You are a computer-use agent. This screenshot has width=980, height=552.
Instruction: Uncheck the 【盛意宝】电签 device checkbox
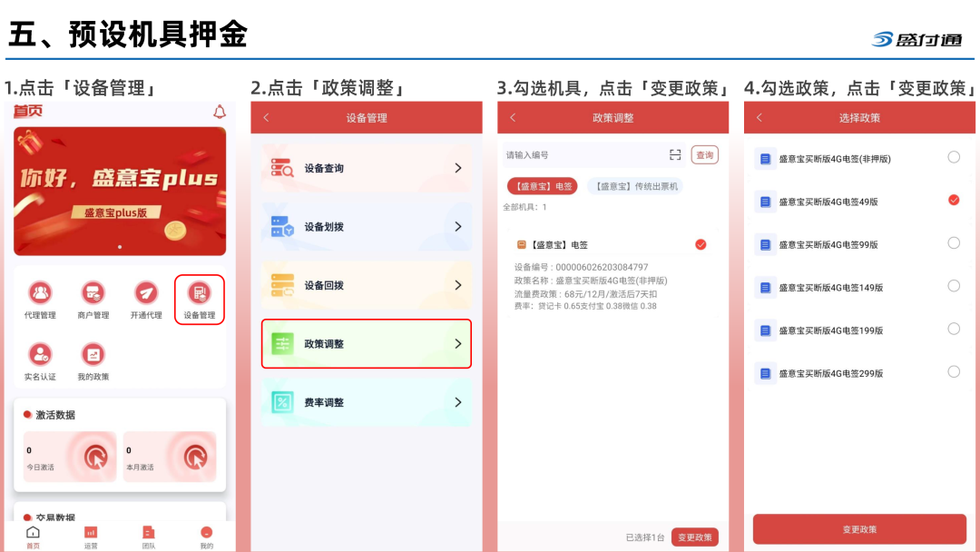pos(701,244)
